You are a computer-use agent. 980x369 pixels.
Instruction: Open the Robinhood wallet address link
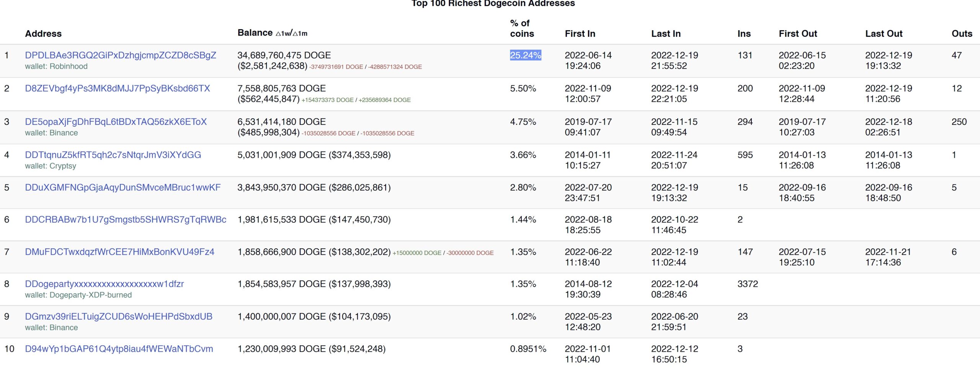click(120, 55)
